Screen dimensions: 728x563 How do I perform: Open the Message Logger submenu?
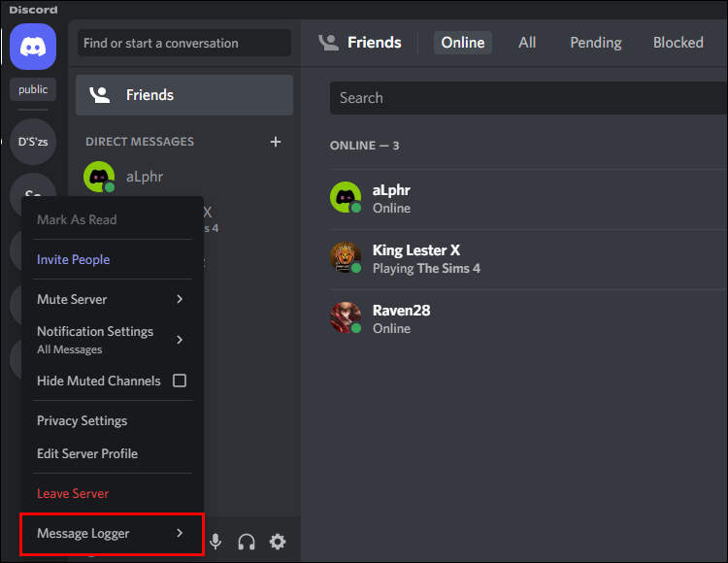[x=112, y=533]
